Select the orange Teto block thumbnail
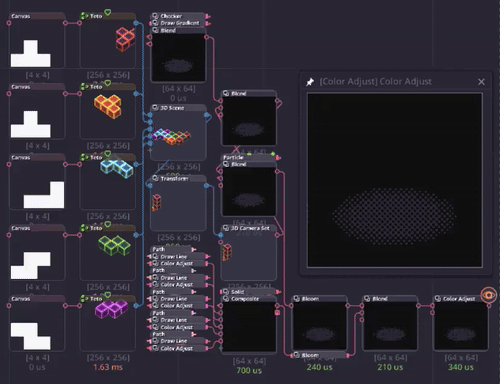 tap(108, 106)
